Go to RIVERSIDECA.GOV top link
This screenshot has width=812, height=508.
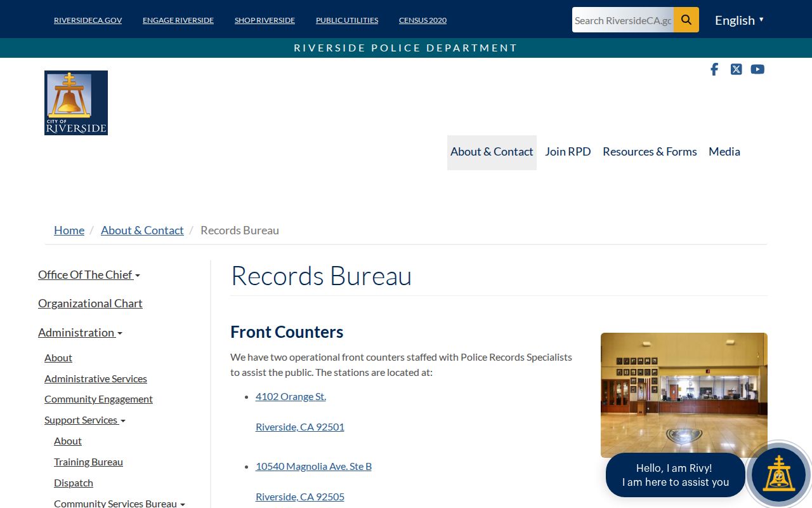pyautogui.click(x=88, y=20)
